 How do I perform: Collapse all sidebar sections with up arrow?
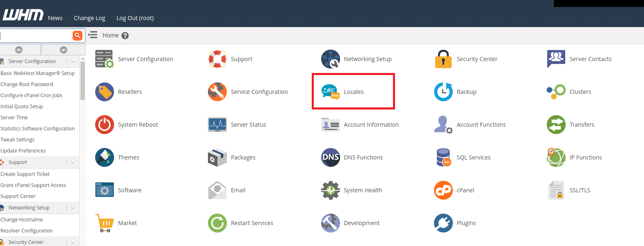pyautogui.click(x=19, y=50)
